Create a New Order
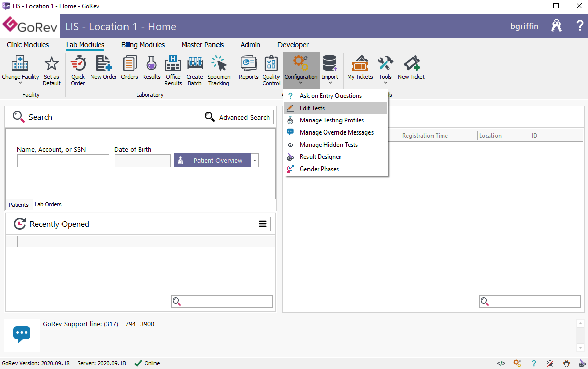Image resolution: width=588 pixels, height=369 pixels. pyautogui.click(x=104, y=68)
